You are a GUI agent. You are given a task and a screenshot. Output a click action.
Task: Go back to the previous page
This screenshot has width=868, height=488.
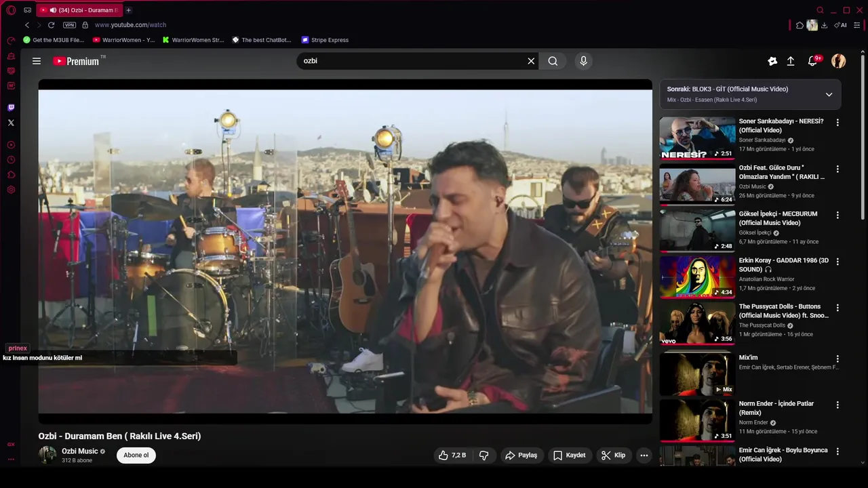pos(27,25)
